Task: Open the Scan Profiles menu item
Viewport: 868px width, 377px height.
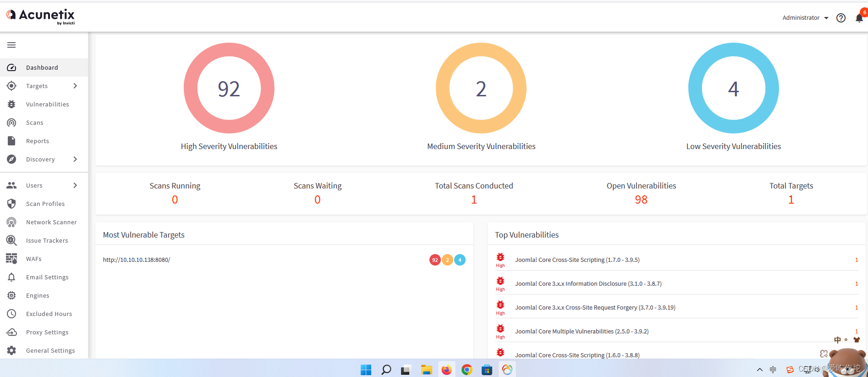Action: [x=44, y=204]
